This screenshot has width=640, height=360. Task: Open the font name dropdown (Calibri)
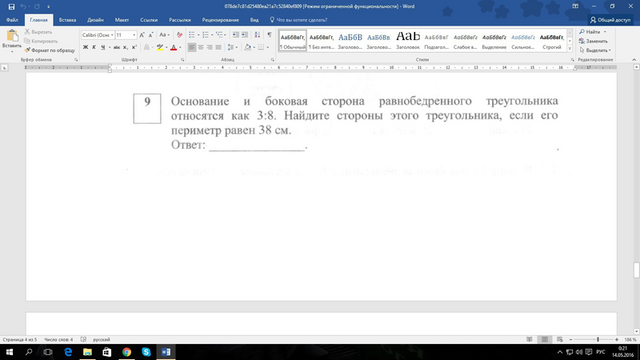(98, 35)
